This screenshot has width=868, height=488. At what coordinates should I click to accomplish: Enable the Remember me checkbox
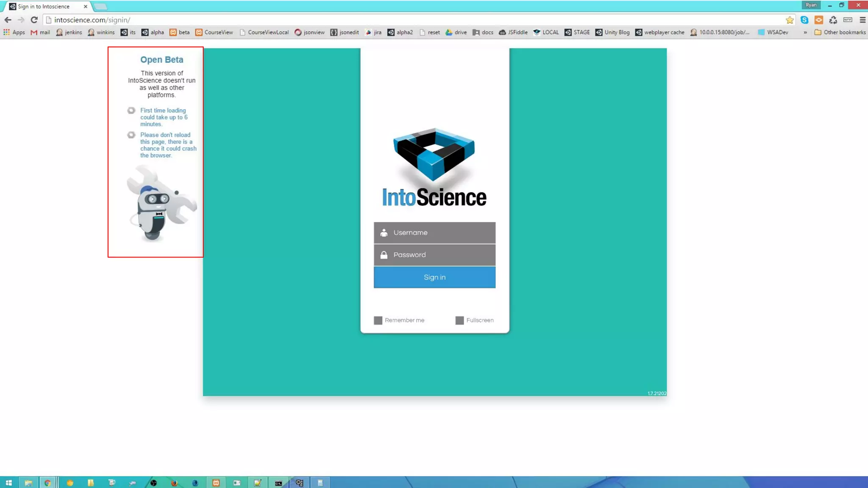coord(378,320)
